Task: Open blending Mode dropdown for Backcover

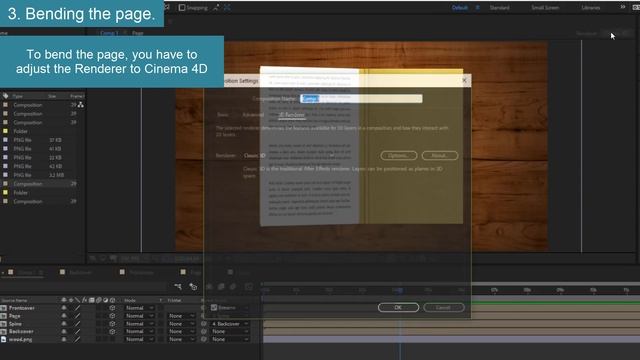Action: point(139,331)
